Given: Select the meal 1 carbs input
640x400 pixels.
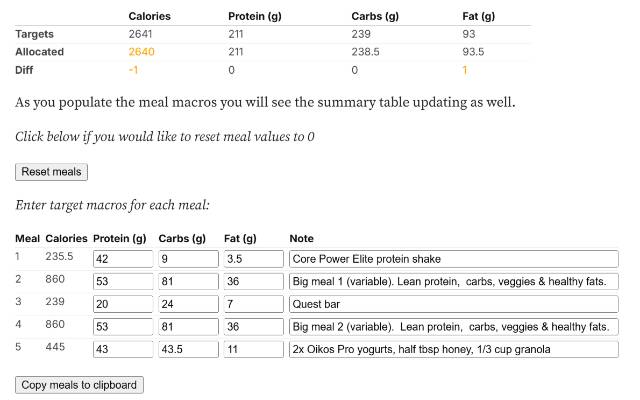Looking at the screenshot, I should [x=188, y=259].
